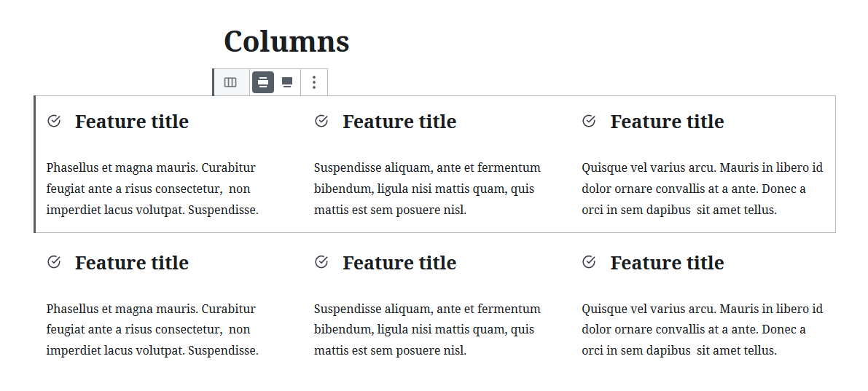Click the Suspendisse aliquam paragraph in unselected block
The width and height of the screenshot is (868, 391).
click(x=427, y=330)
